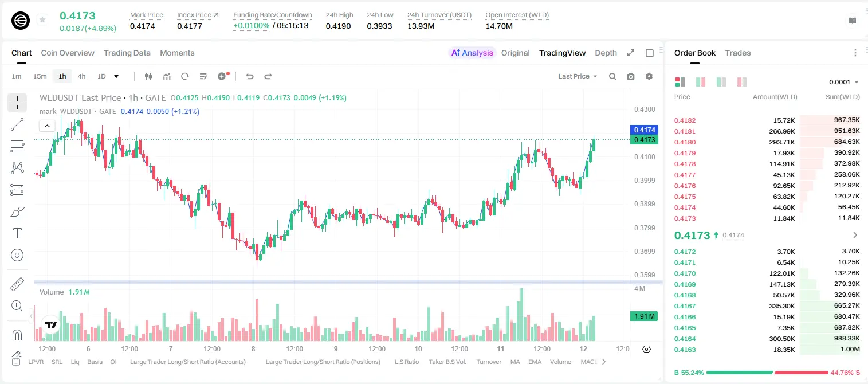Select the 4h timeframe
The height and width of the screenshot is (384, 868).
[81, 76]
